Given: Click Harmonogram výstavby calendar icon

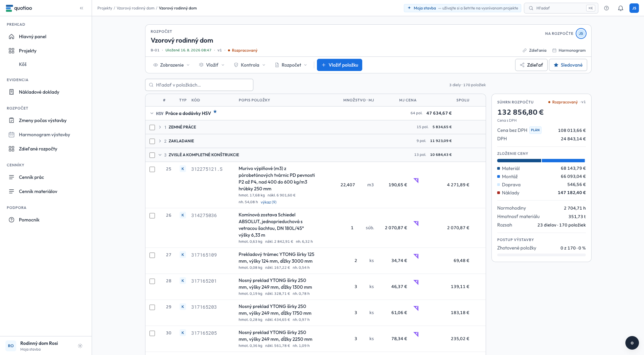Looking at the screenshot, I should [x=11, y=135].
